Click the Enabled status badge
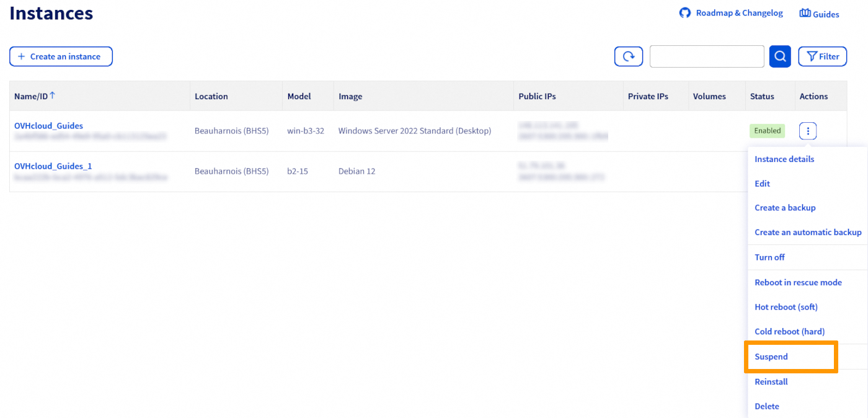Screen dimensions: 868x418 767,131
